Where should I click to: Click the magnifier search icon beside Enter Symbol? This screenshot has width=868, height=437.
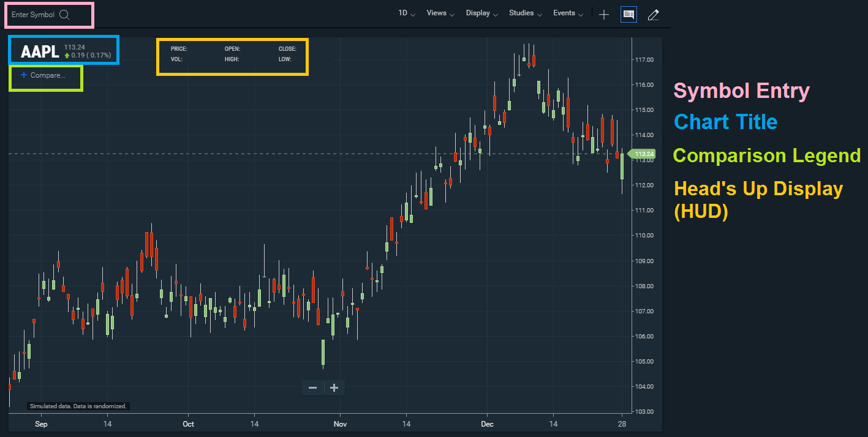pos(64,15)
